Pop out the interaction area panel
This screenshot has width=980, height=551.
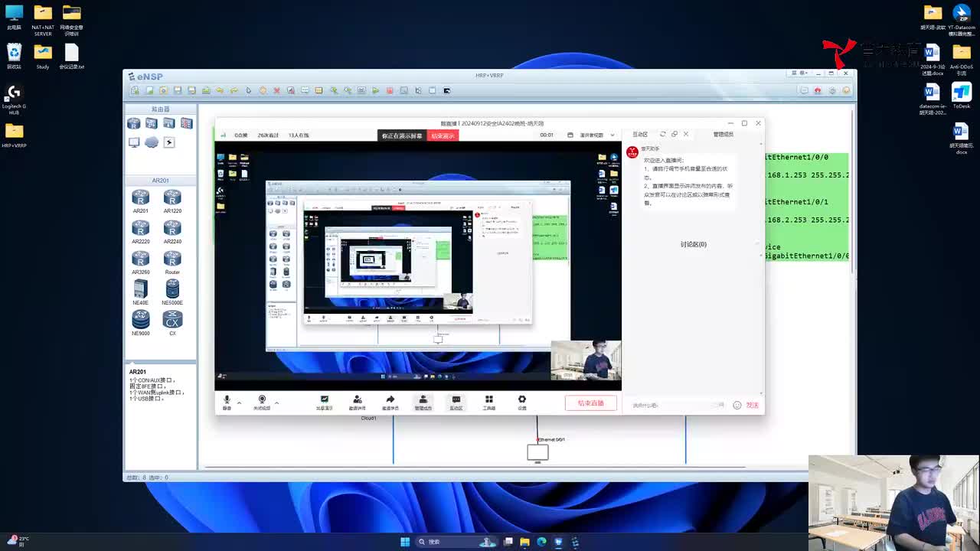click(675, 134)
